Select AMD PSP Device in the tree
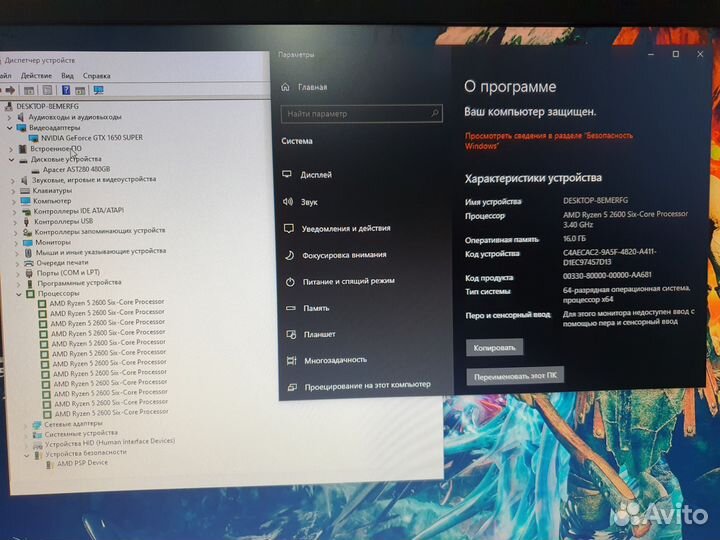 point(82,463)
